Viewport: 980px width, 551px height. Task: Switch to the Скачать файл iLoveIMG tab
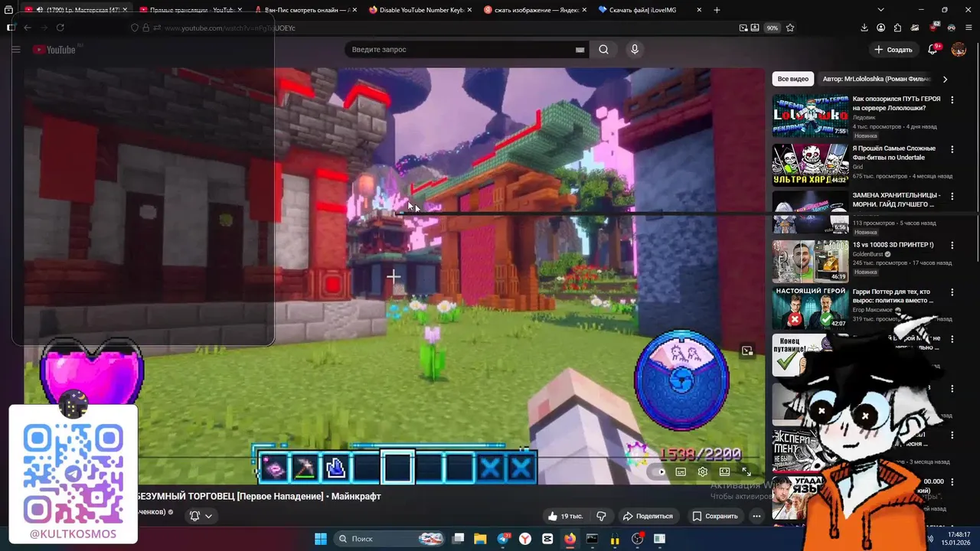coord(648,10)
